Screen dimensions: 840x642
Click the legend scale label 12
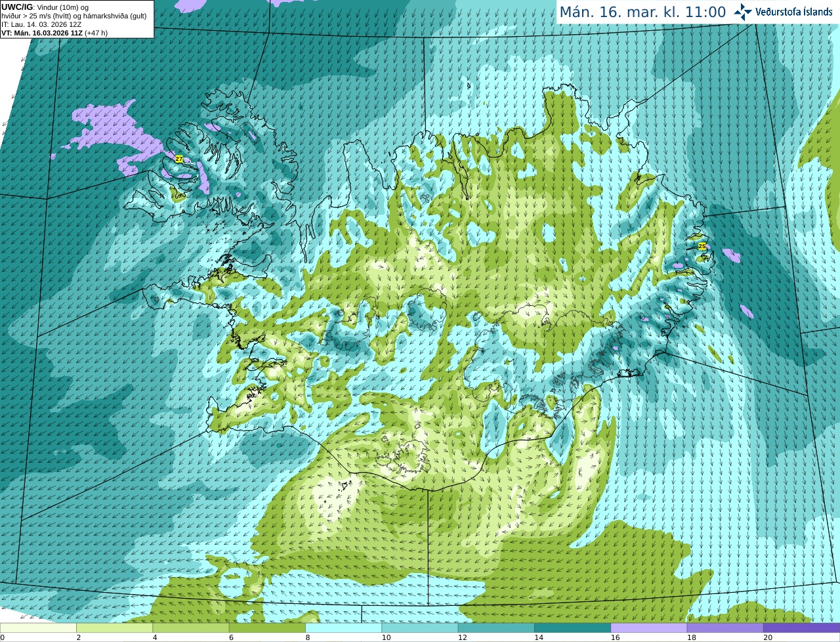coord(462,637)
